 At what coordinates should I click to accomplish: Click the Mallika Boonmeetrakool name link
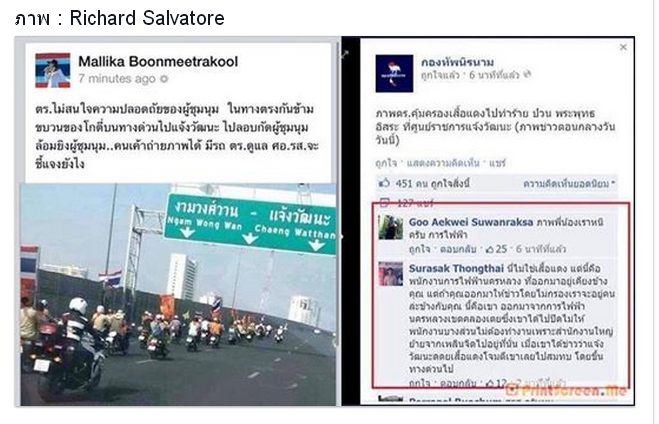pos(158,61)
